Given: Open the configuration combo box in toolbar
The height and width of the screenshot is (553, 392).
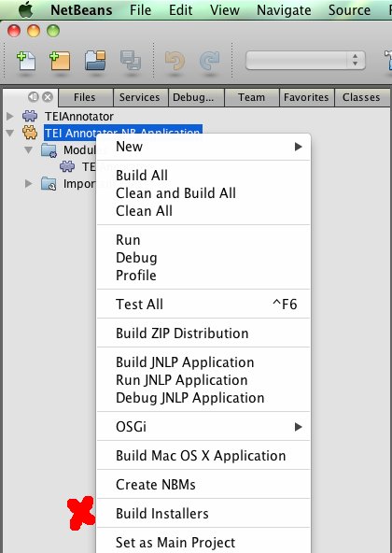Looking at the screenshot, I should click(305, 61).
